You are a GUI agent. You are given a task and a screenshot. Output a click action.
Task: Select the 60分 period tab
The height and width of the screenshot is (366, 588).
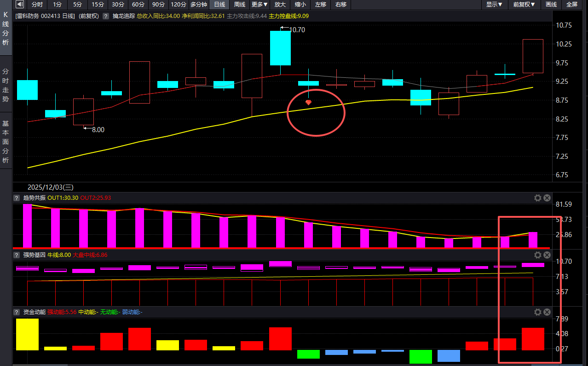[138, 5]
